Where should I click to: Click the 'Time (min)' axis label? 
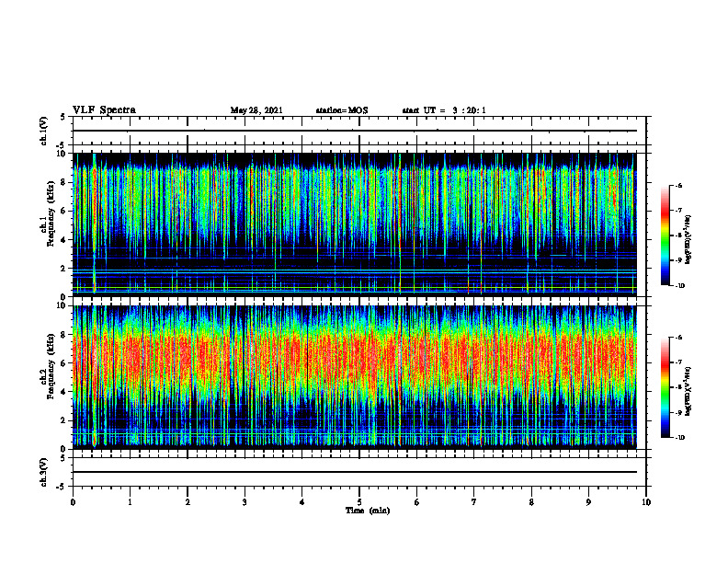tap(368, 511)
